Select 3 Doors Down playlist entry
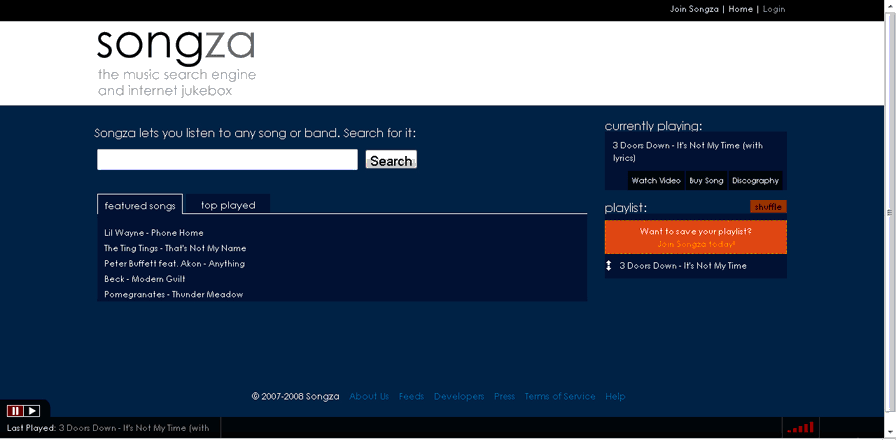The width and height of the screenshot is (896, 440). pyautogui.click(x=683, y=266)
